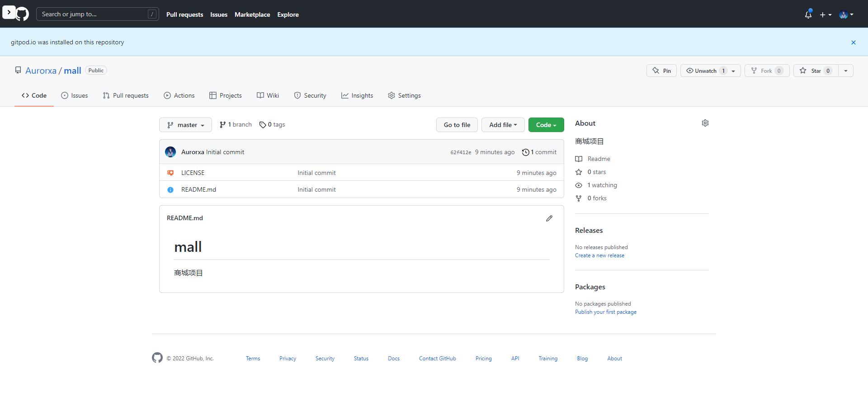Image resolution: width=868 pixels, height=420 pixels.
Task: Open About settings gear icon
Action: pos(705,123)
